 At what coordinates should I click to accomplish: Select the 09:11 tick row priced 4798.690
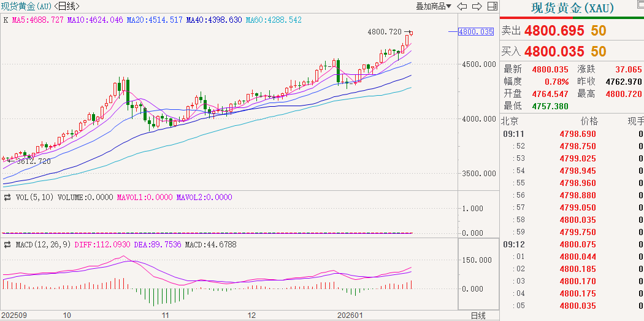[572, 134]
